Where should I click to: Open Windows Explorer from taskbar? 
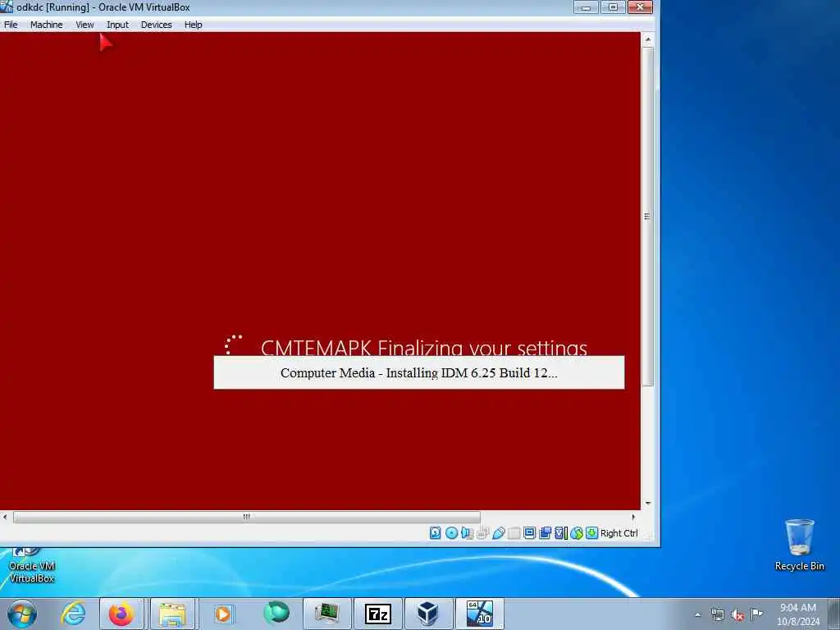pyautogui.click(x=172, y=614)
